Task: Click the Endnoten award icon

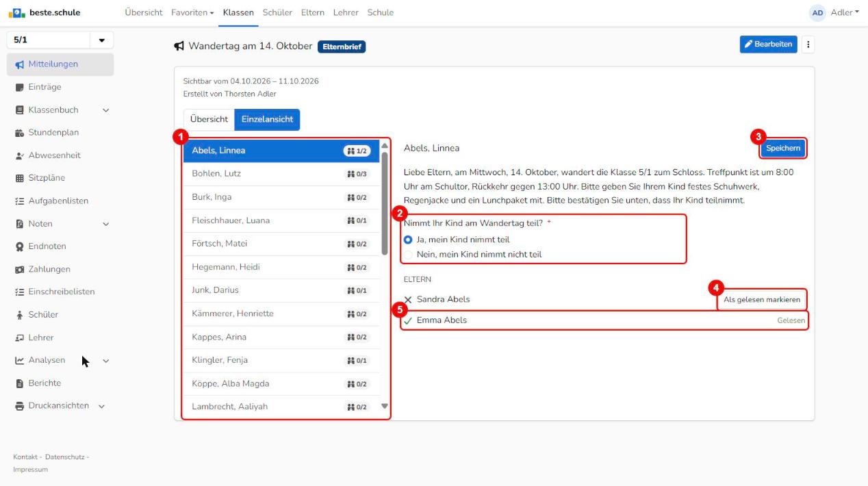Action: coord(19,246)
